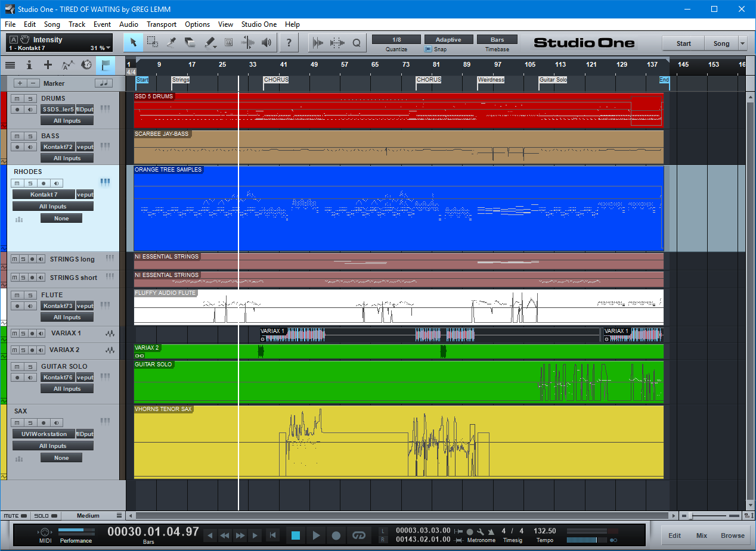Open the Browse panel
The height and width of the screenshot is (551, 756).
click(733, 536)
